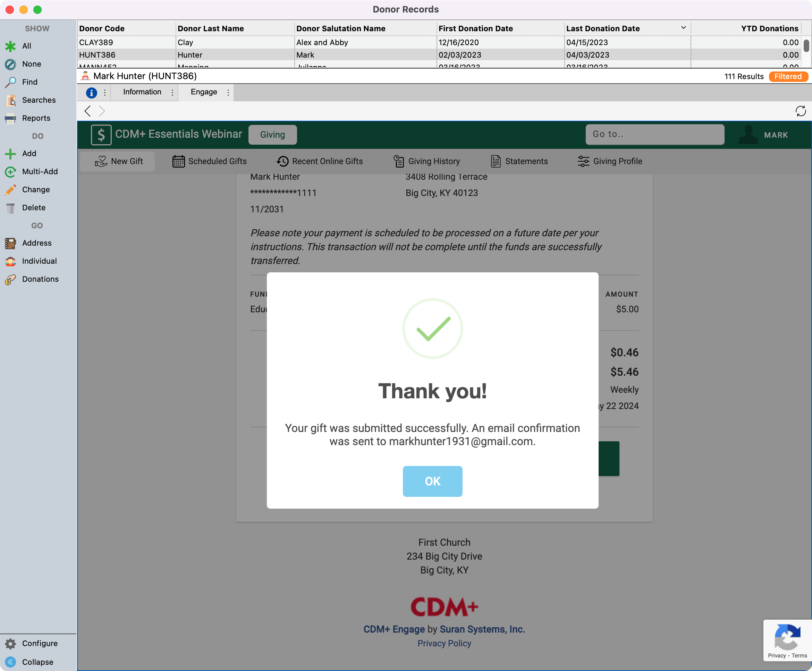Viewport: 812px width, 671px height.
Task: Open Donations via the sidebar icon
Action: click(10, 279)
